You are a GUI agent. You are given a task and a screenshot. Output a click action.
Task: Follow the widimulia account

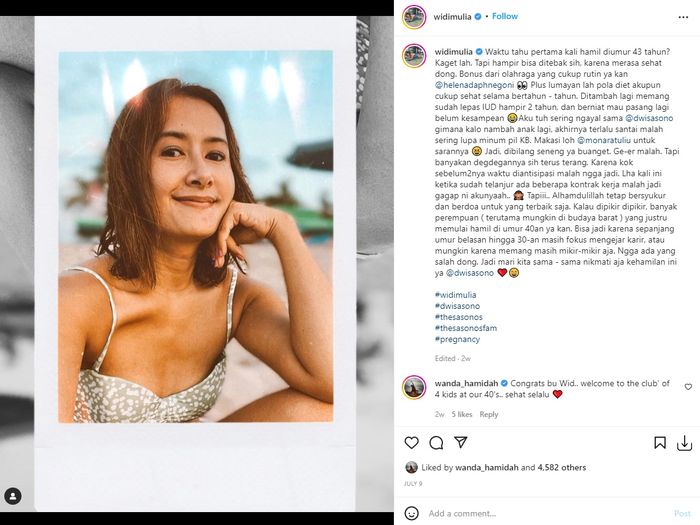click(505, 17)
